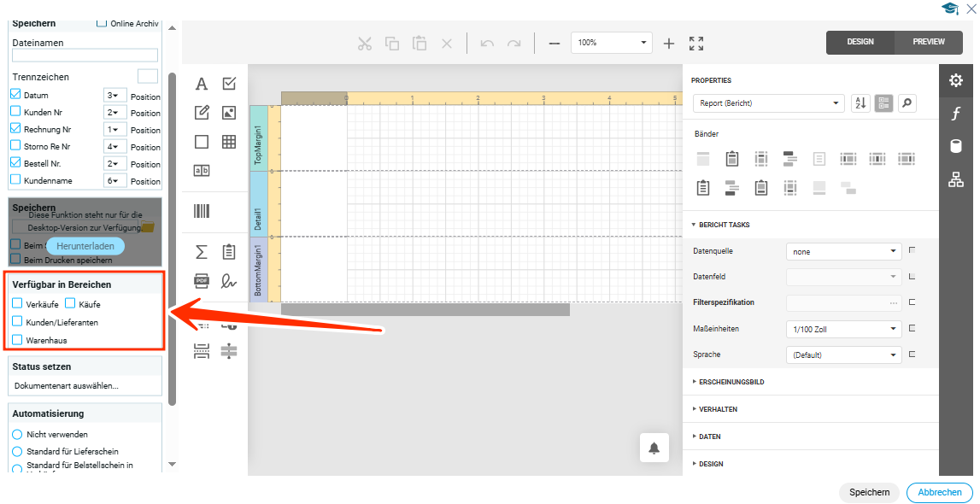Switch to the Preview tab
This screenshot has height=504, width=980.
coord(929,42)
